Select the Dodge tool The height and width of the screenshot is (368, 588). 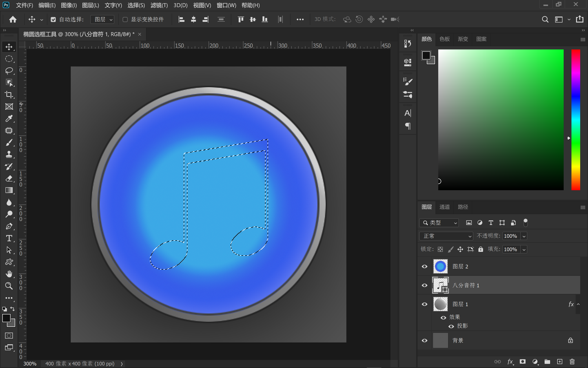click(9, 214)
